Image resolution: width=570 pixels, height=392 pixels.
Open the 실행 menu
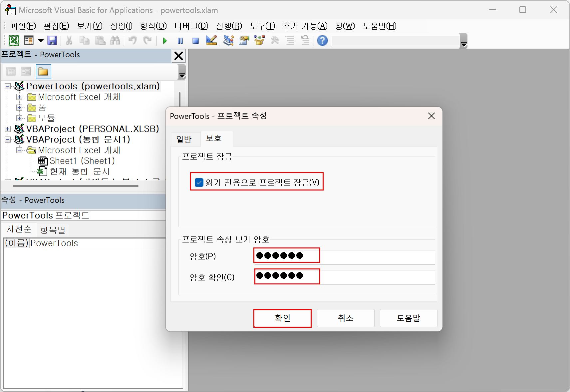[x=229, y=26]
